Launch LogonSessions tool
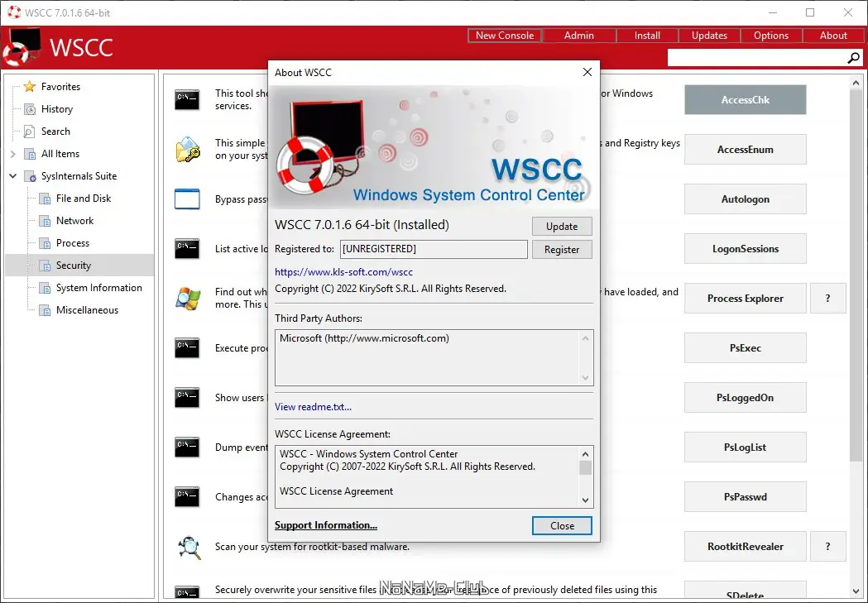The width and height of the screenshot is (868, 603). point(745,248)
